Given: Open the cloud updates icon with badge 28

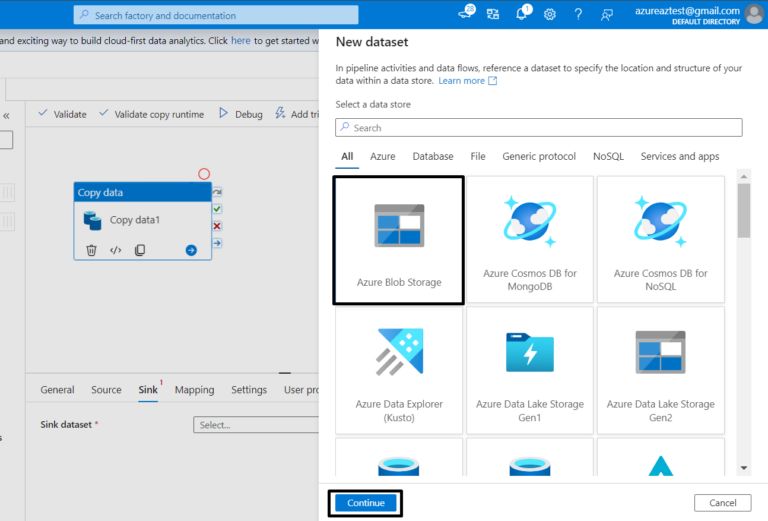Looking at the screenshot, I should [x=466, y=13].
